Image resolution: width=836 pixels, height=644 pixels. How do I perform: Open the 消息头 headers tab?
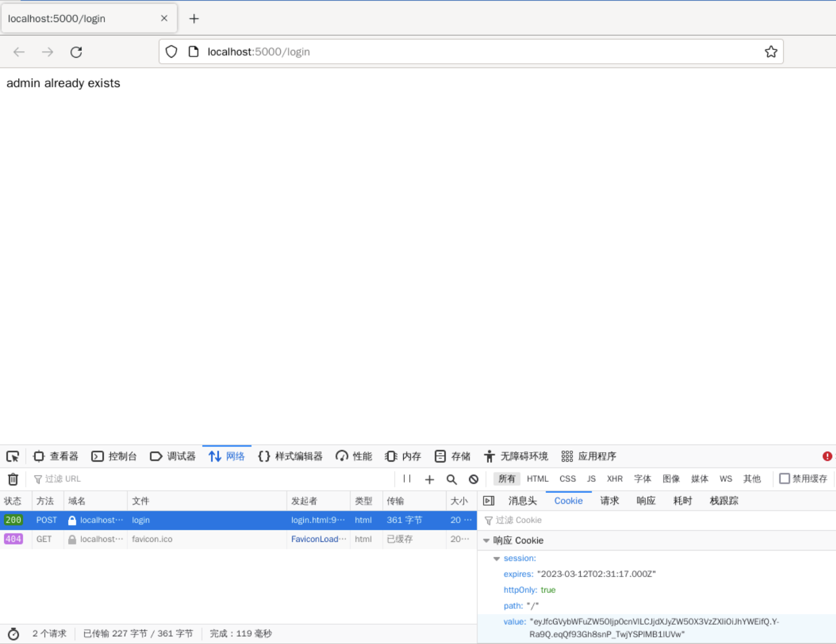click(522, 501)
